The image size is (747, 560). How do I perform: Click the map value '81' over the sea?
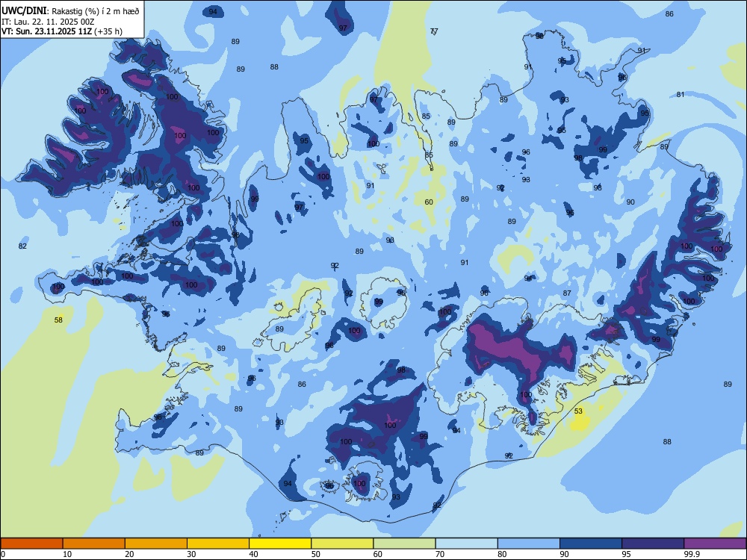[x=681, y=94]
